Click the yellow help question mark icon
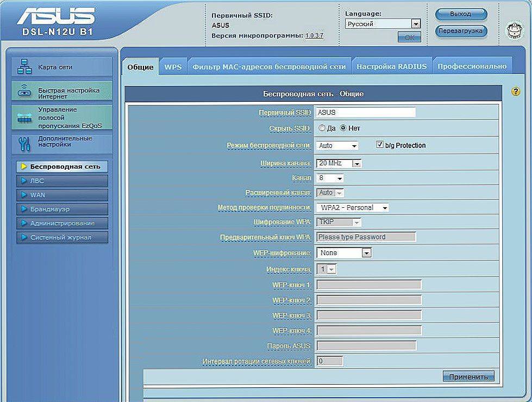The width and height of the screenshot is (532, 402). (x=516, y=91)
